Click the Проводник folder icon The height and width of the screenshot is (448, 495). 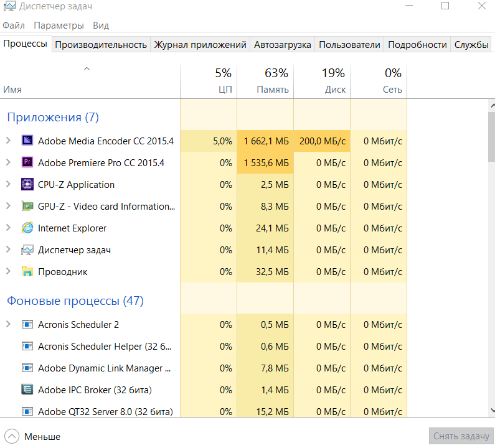(27, 272)
